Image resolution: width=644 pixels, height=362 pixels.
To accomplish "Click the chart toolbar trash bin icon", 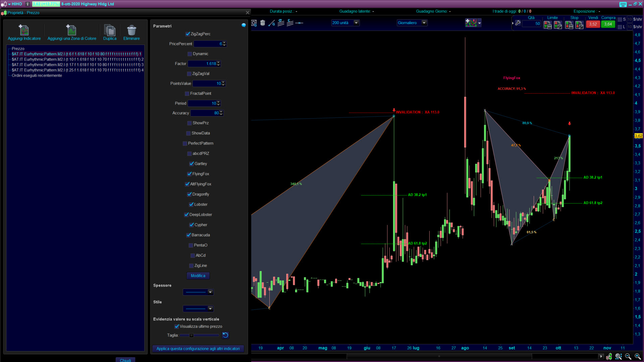I will (x=263, y=23).
